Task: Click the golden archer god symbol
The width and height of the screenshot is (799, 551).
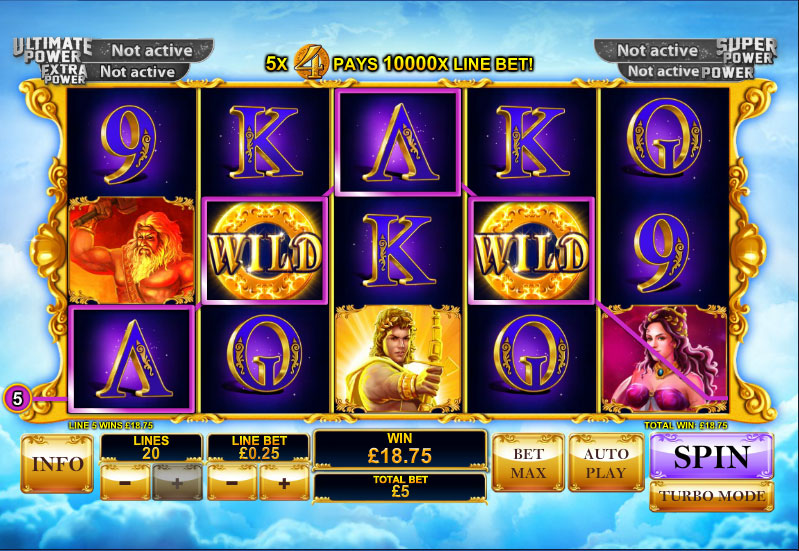Action: click(398, 358)
